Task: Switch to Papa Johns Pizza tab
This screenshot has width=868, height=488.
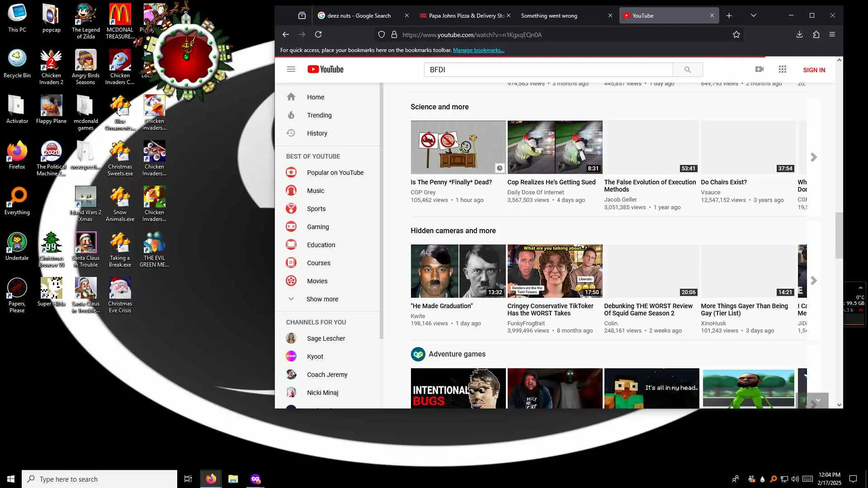Action: pyautogui.click(x=466, y=15)
